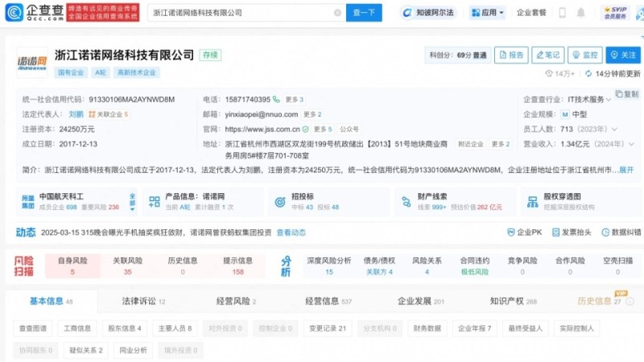Switch to 企业发展 tab
This screenshot has height=362, width=644.
click(x=420, y=301)
